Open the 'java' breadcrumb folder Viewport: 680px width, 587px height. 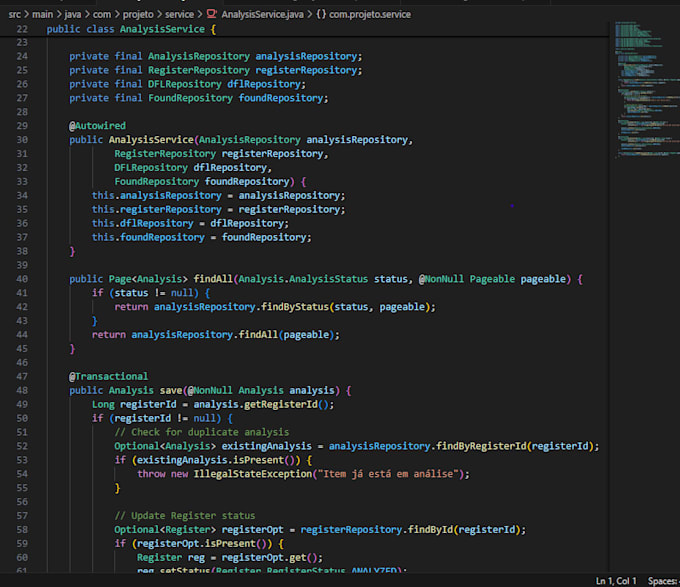coord(73,14)
